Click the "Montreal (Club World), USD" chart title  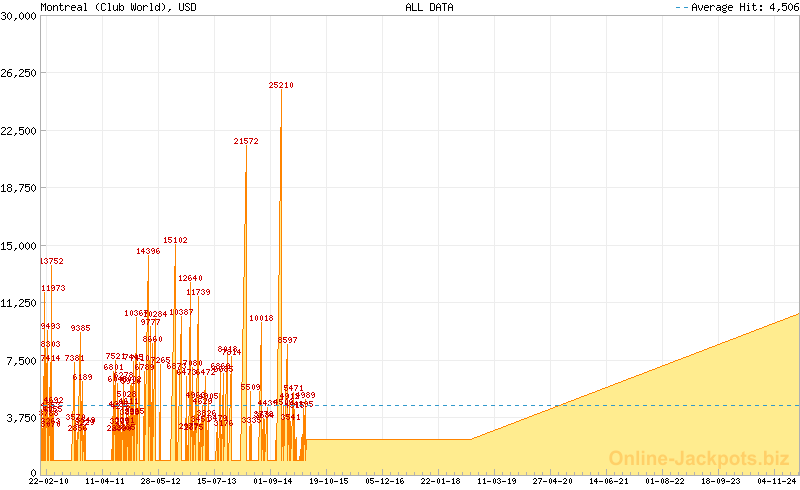point(111,7)
